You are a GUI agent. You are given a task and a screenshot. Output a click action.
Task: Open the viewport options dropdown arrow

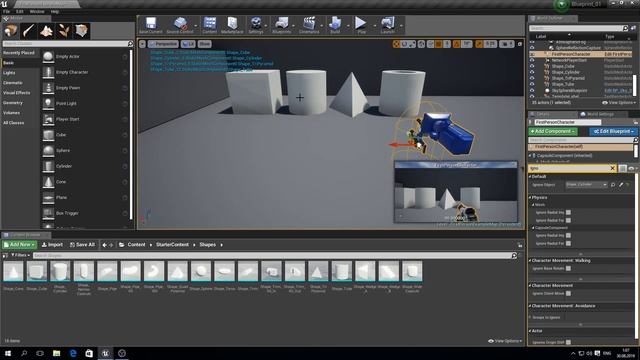click(142, 44)
